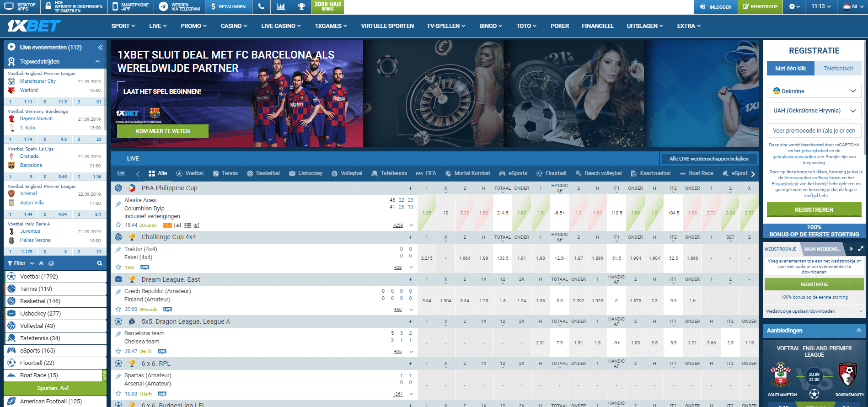This screenshot has height=407, width=868.
Task: Click the green REGISTREREN button
Action: pos(814,210)
